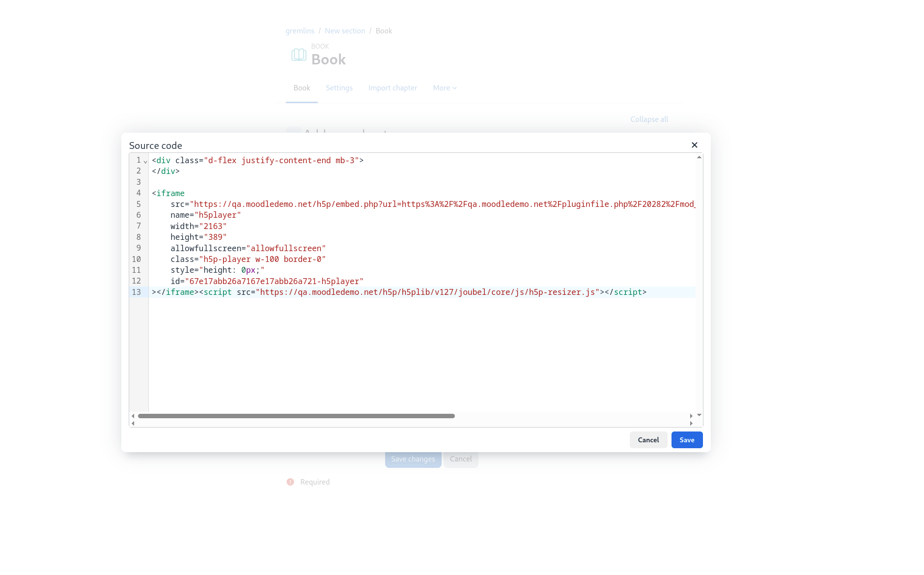Click the horizontal scrollbar's right arrow
The width and height of the screenshot is (924, 575).
[691, 416]
